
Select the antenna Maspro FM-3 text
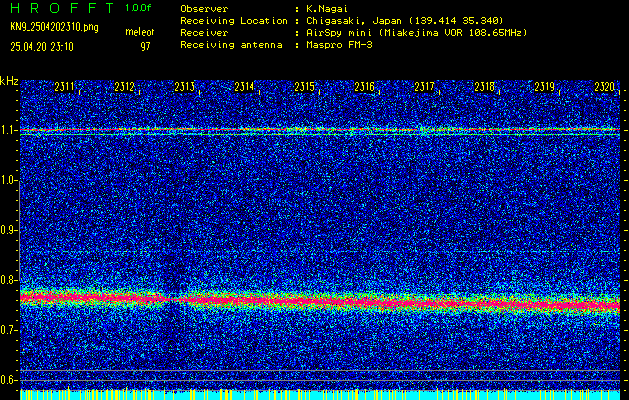tap(339, 45)
